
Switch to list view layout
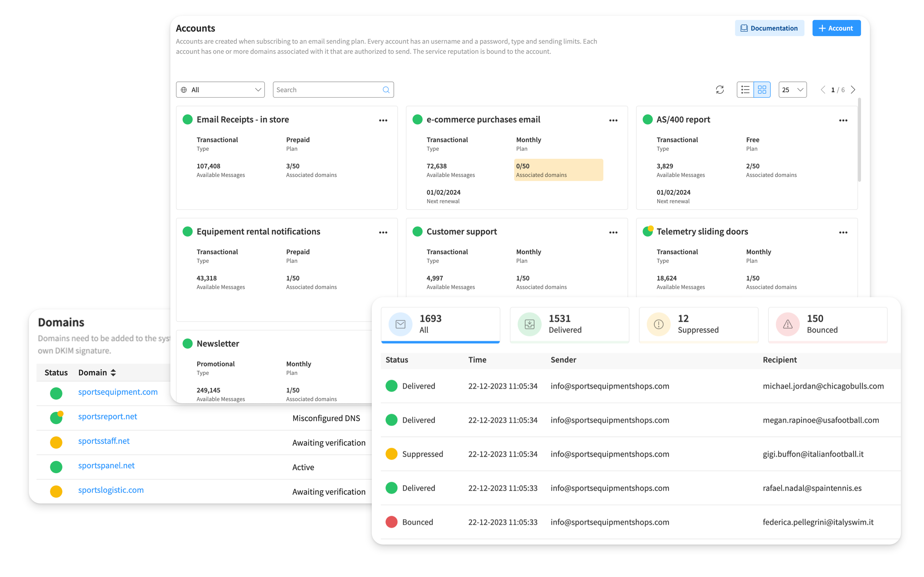point(745,90)
